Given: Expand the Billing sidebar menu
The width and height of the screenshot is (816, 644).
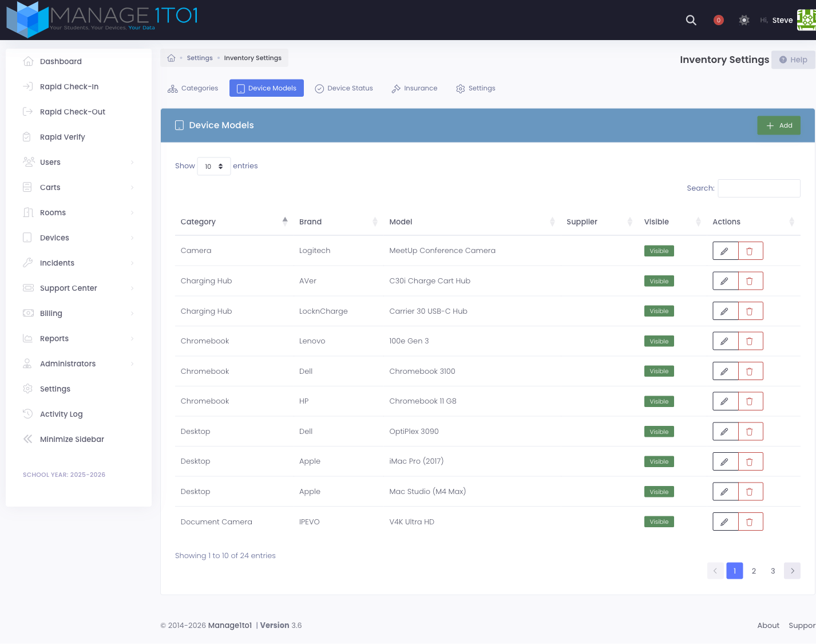Looking at the screenshot, I should click(78, 313).
